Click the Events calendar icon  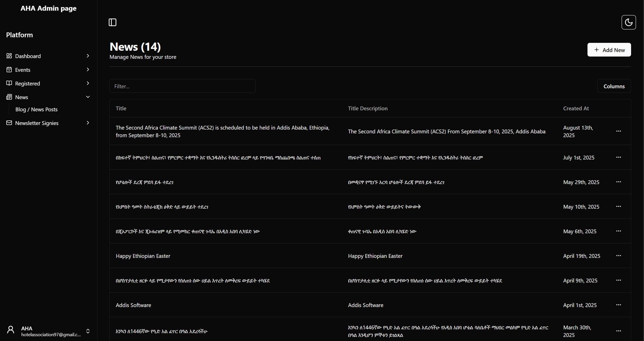tap(9, 69)
